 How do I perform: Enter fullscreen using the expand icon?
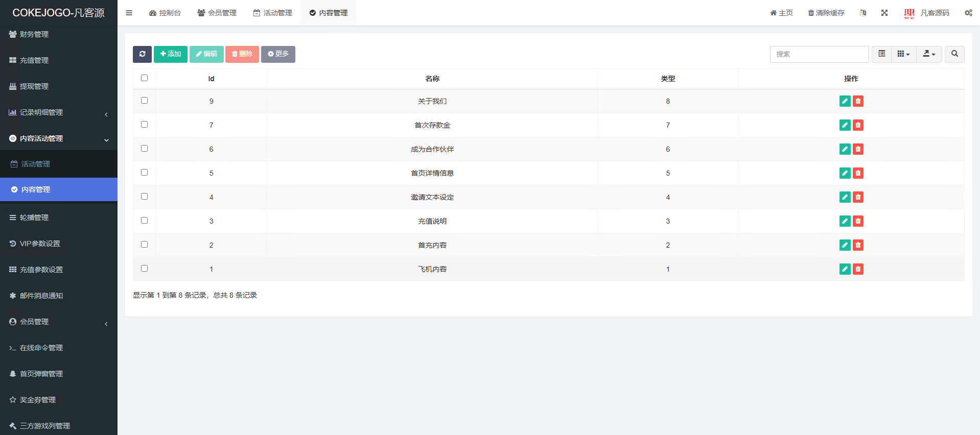(x=884, y=13)
